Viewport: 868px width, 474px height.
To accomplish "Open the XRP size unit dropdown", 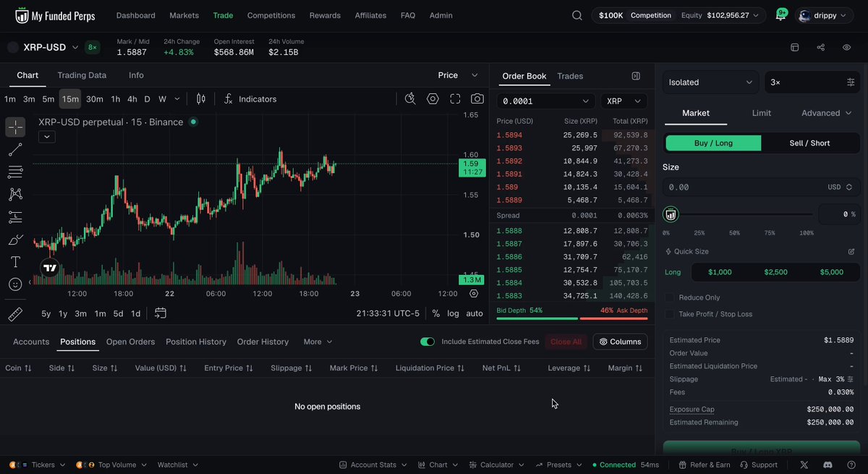I will click(x=624, y=101).
